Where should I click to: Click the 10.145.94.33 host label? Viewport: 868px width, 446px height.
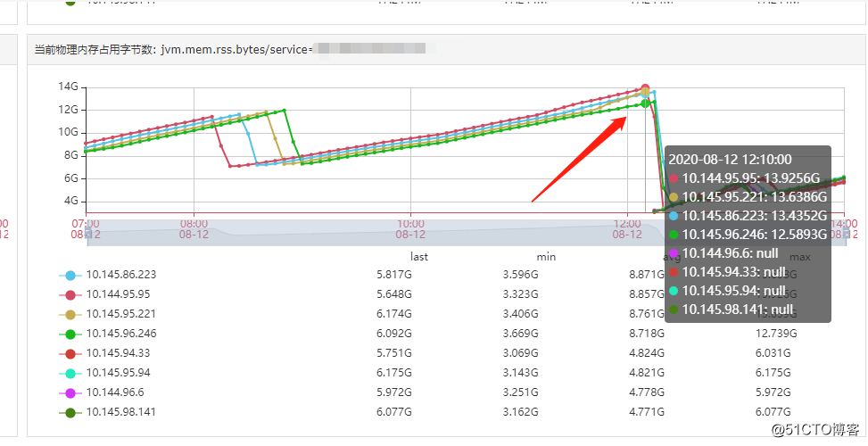coord(118,353)
